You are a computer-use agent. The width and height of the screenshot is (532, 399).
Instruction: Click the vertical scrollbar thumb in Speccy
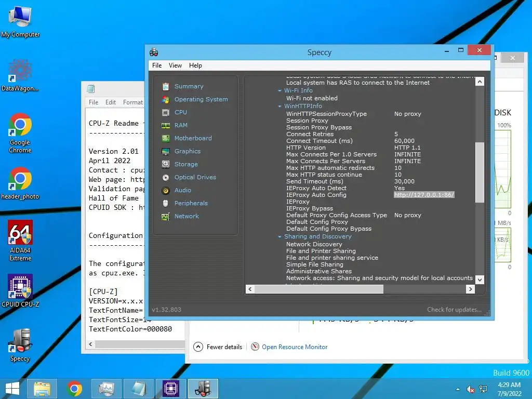click(x=480, y=172)
